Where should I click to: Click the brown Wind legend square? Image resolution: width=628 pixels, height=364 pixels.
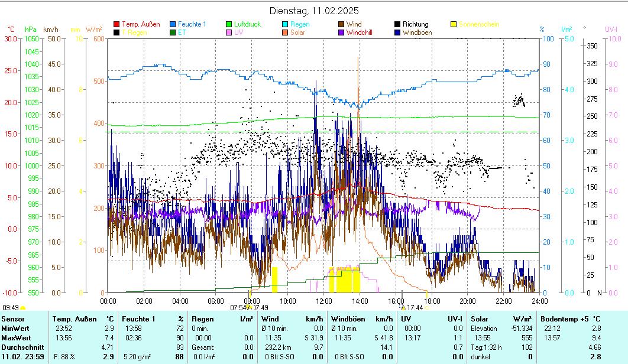(x=342, y=24)
